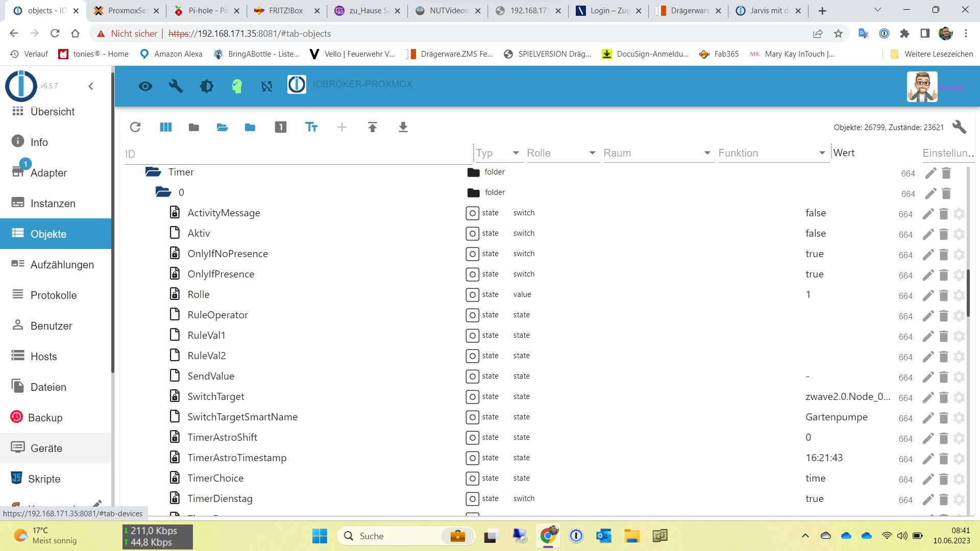Edit SwitchTargetSmartName with pencil icon

tap(928, 418)
